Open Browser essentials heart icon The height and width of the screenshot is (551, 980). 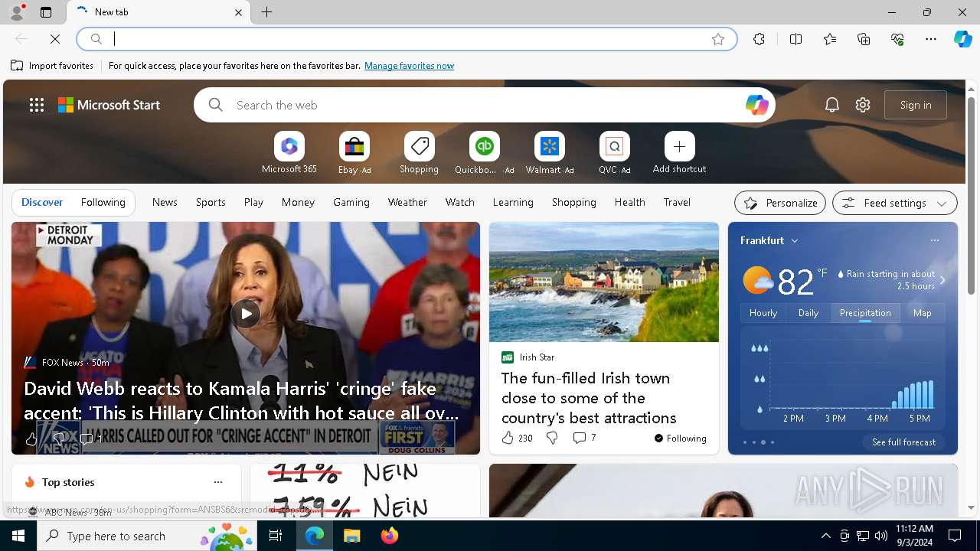point(897,39)
